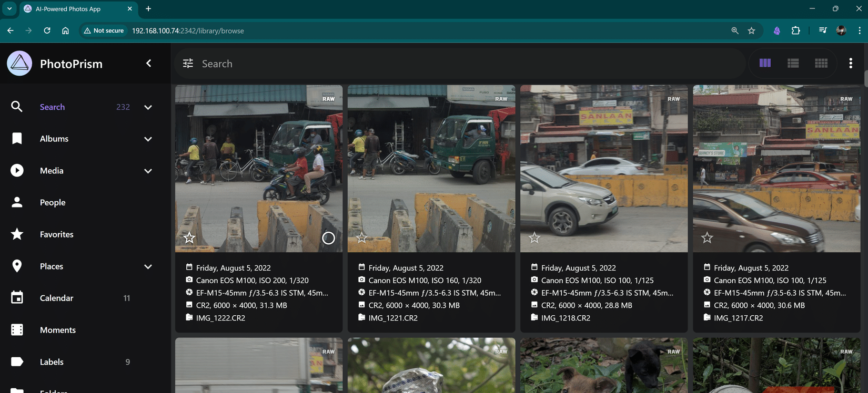The height and width of the screenshot is (393, 868).
Task: Go to People section
Action: tap(53, 202)
